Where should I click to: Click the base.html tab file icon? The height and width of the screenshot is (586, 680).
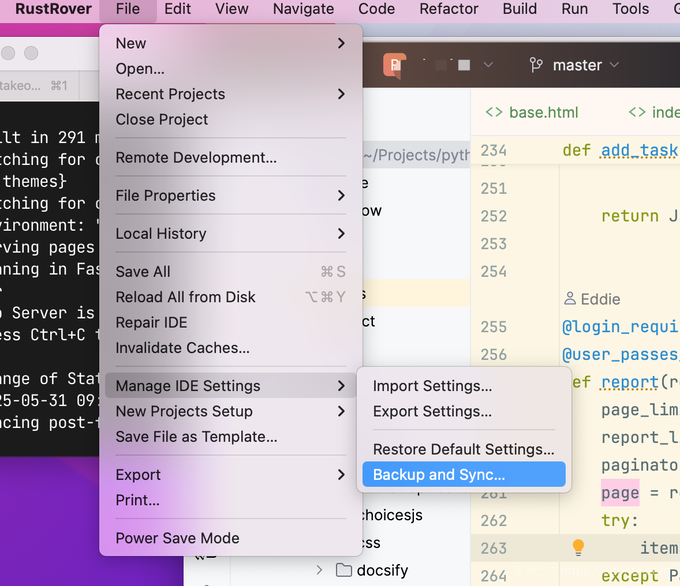[494, 112]
